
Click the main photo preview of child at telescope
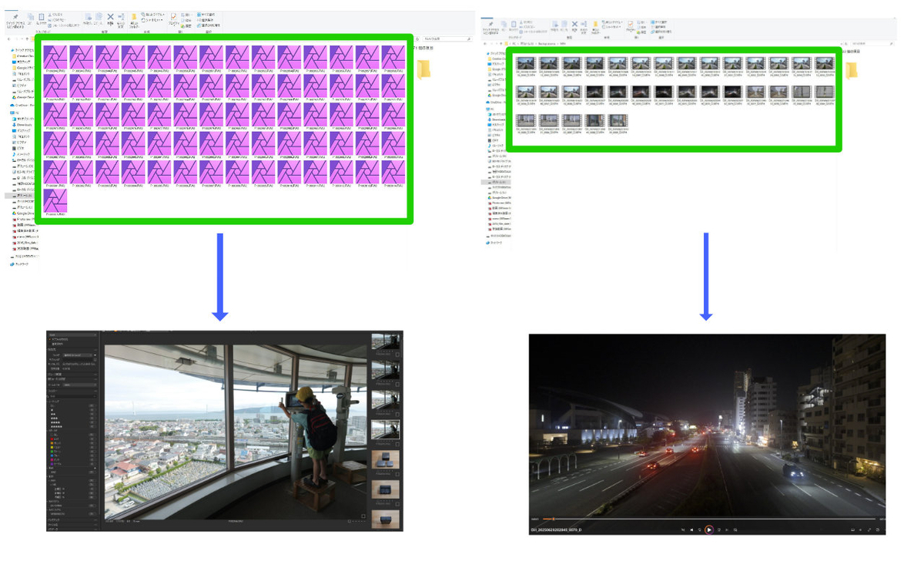pos(235,432)
